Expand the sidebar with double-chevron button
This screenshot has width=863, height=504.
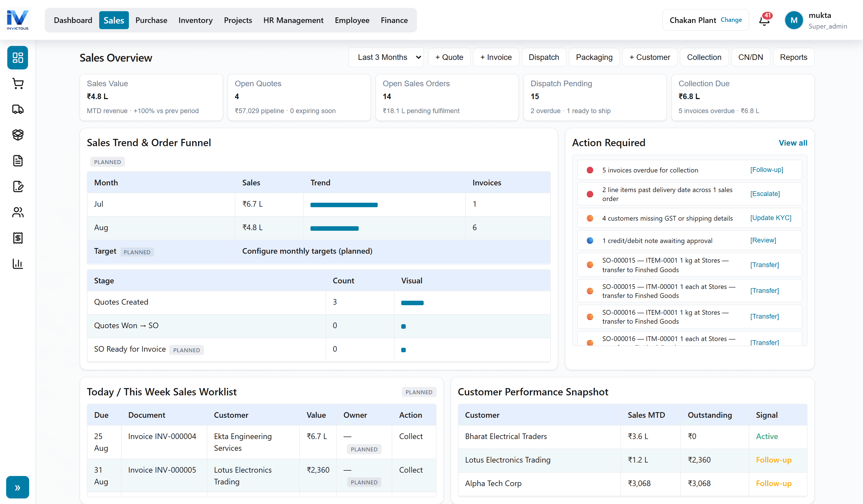[17, 487]
